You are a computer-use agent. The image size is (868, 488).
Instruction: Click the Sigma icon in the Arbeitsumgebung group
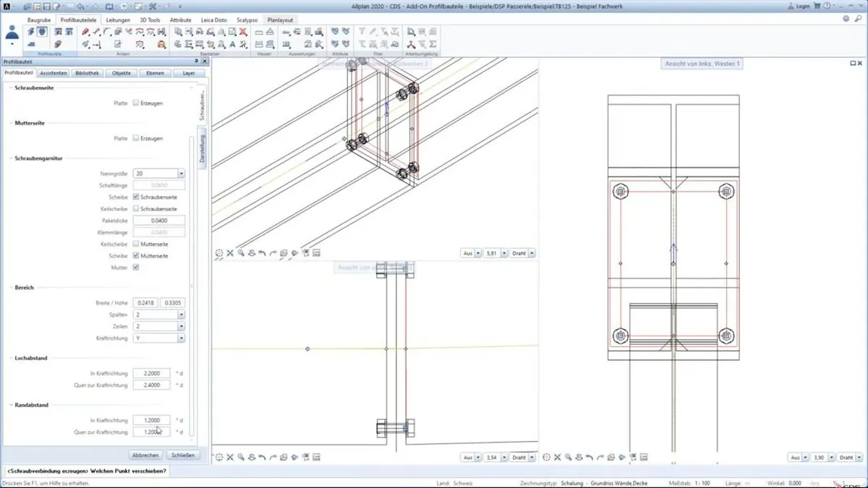433,44
